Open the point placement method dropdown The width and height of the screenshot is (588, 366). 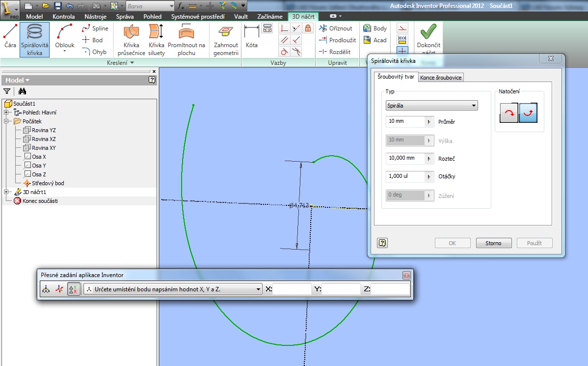(x=172, y=289)
